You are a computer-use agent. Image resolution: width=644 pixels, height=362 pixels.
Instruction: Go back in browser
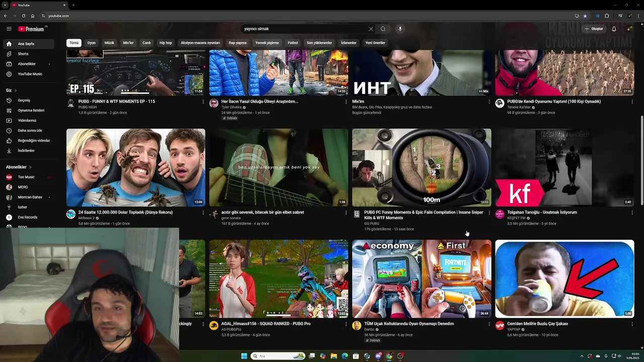pyautogui.click(x=6, y=16)
